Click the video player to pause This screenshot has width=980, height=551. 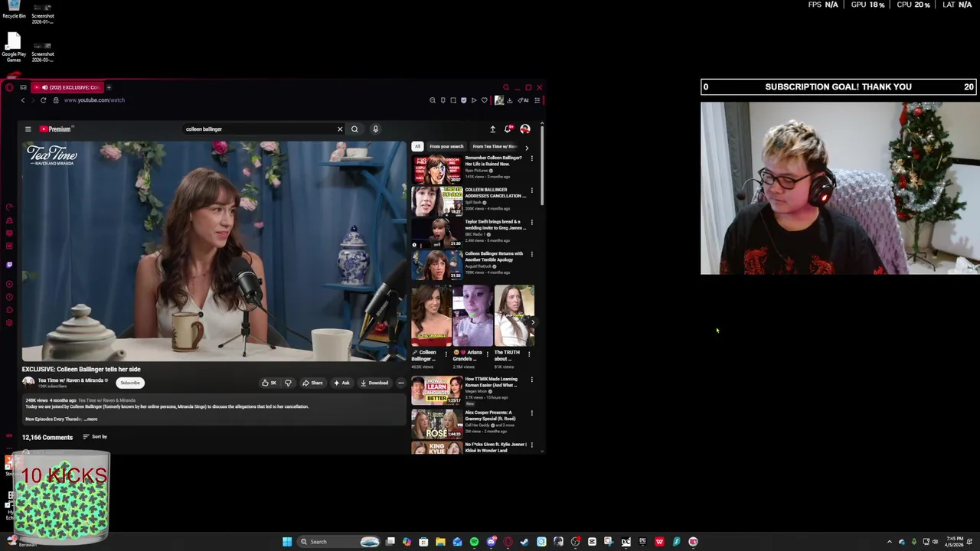tap(214, 251)
